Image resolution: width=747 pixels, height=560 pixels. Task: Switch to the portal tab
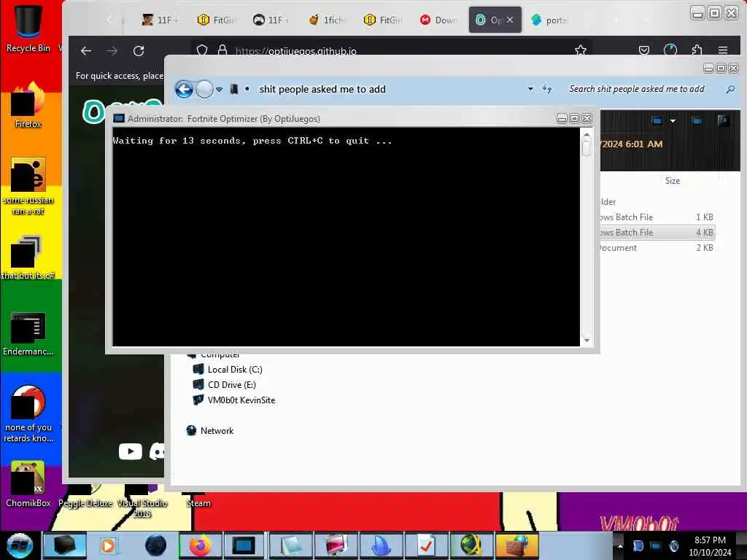(x=550, y=20)
